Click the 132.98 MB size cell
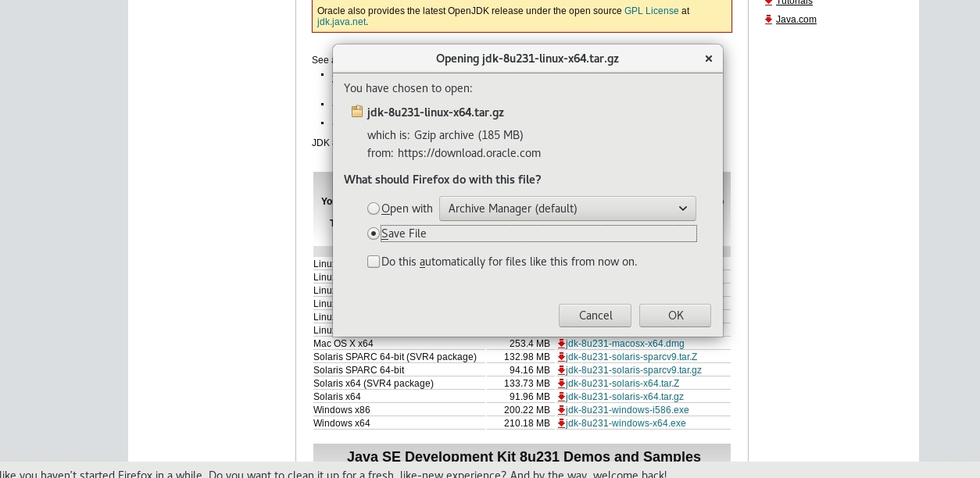The height and width of the screenshot is (478, 980). coord(527,357)
